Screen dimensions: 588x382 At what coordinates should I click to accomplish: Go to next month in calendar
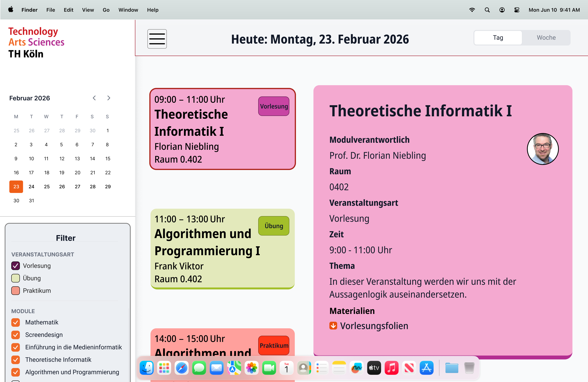point(109,98)
